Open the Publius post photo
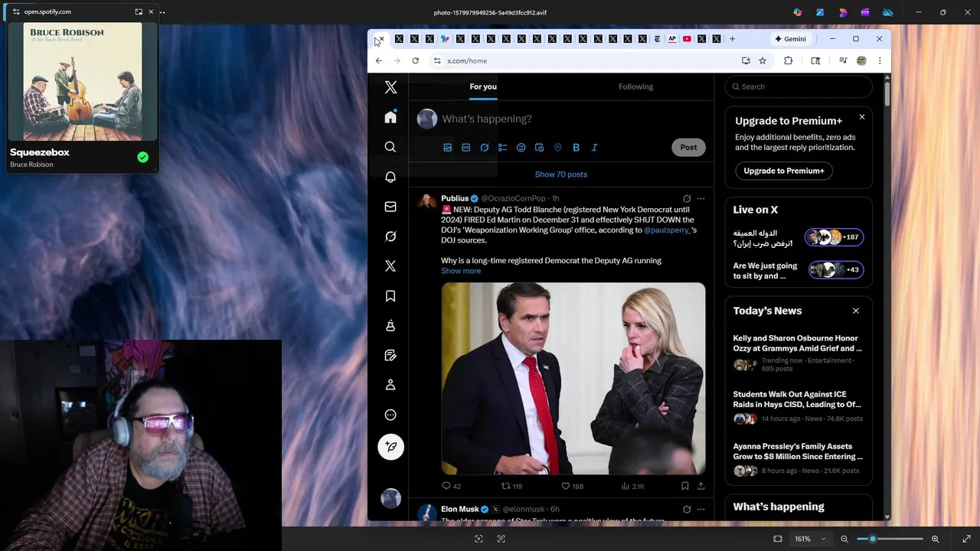Viewport: 980px width, 551px height. pyautogui.click(x=573, y=379)
